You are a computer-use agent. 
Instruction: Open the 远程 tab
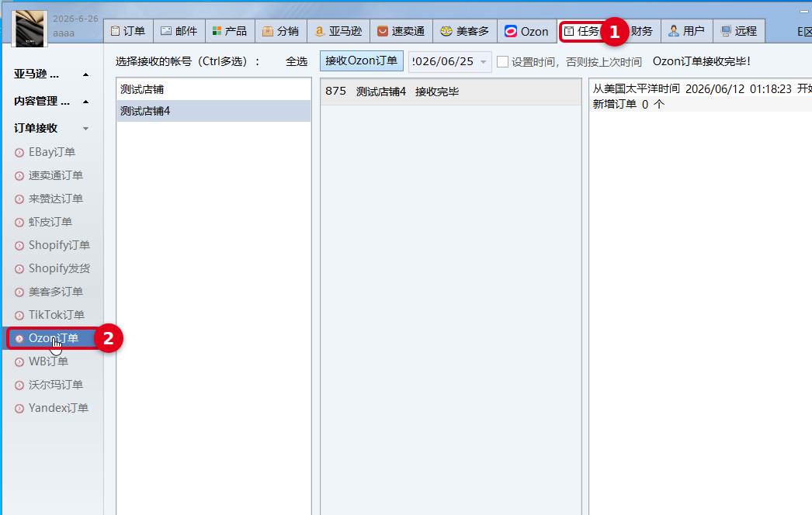[x=739, y=31]
